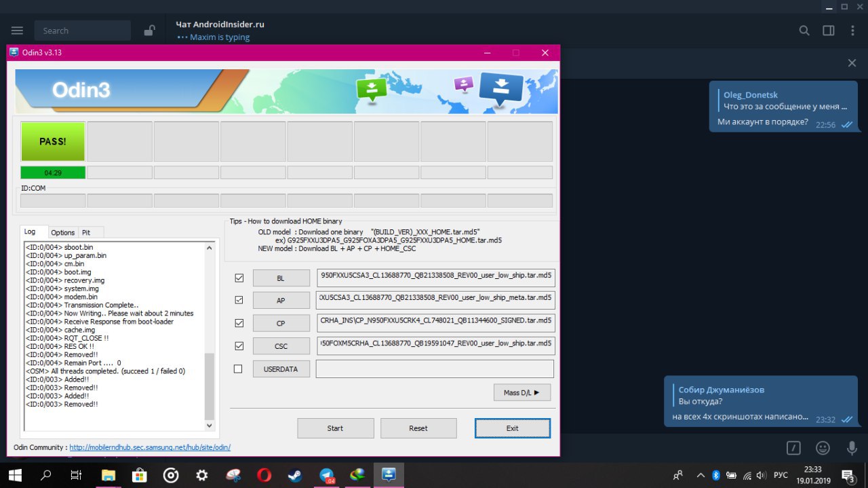This screenshot has width=868, height=488.
Task: Click the microphone voice message icon
Action: point(852,448)
